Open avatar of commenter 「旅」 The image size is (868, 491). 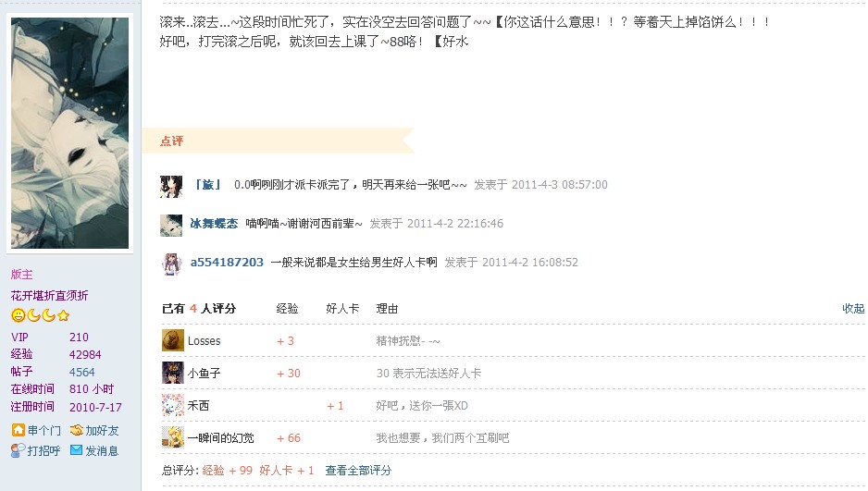click(171, 187)
